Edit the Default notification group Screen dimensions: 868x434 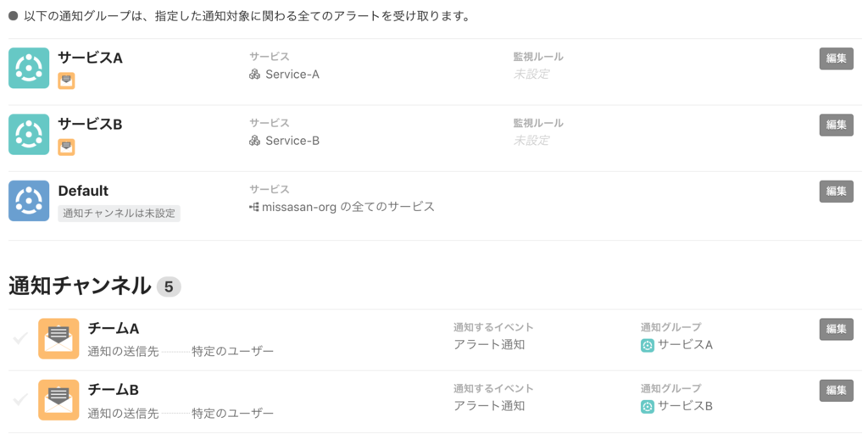coord(836,191)
